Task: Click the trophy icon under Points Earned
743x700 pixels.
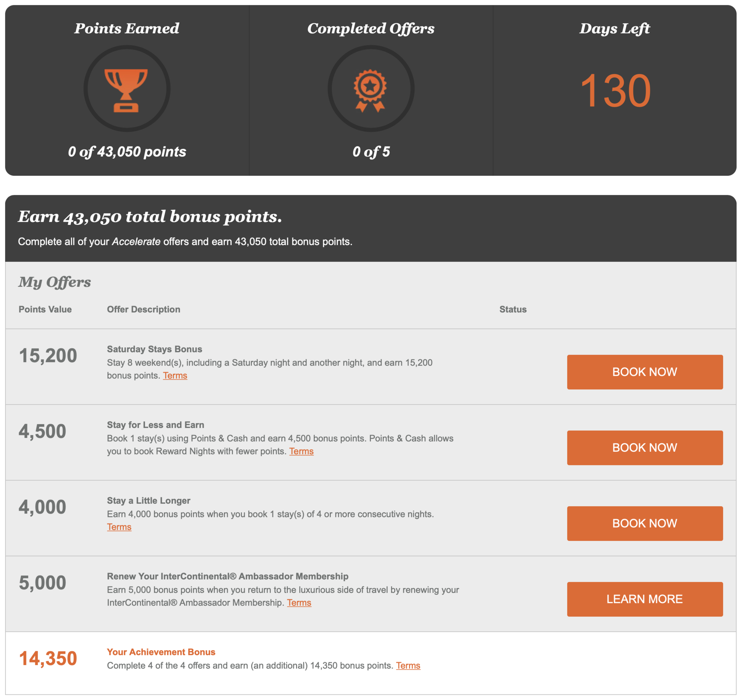Action: click(126, 90)
